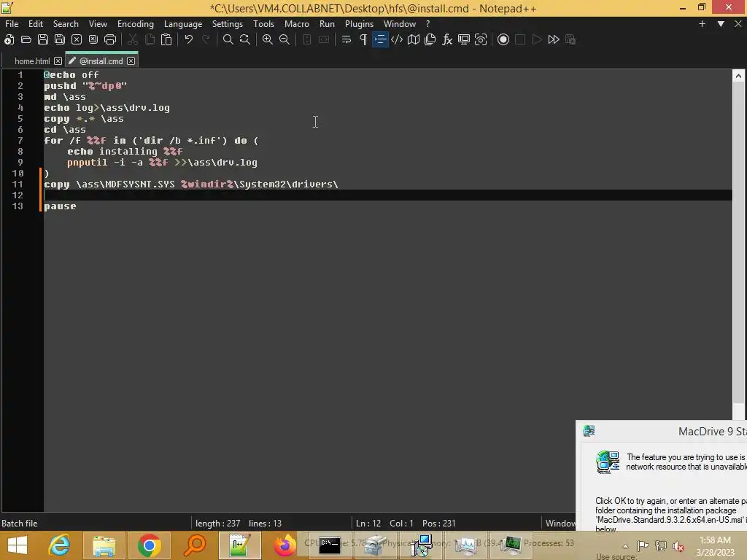Switch to the home.html tab
The image size is (747, 560).
point(32,61)
